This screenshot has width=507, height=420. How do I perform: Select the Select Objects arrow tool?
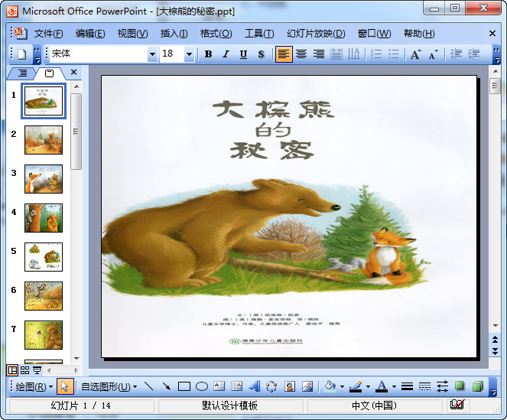coord(65,386)
